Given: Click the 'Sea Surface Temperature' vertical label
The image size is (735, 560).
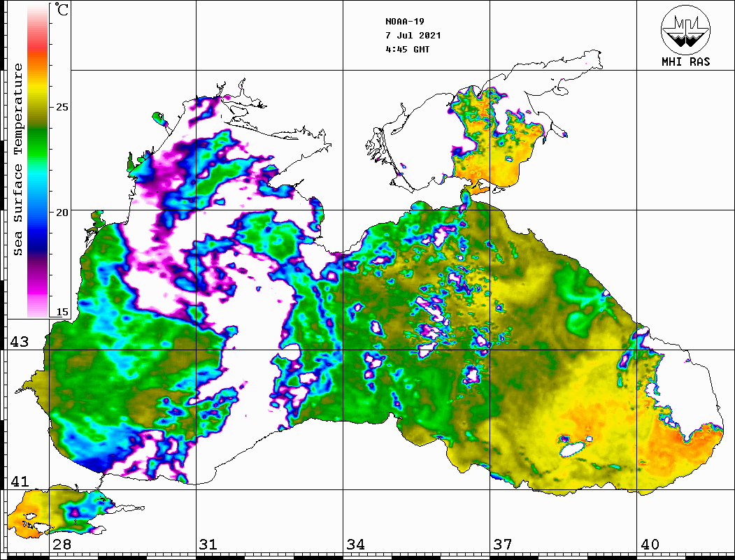Looking at the screenshot, I should [17, 159].
